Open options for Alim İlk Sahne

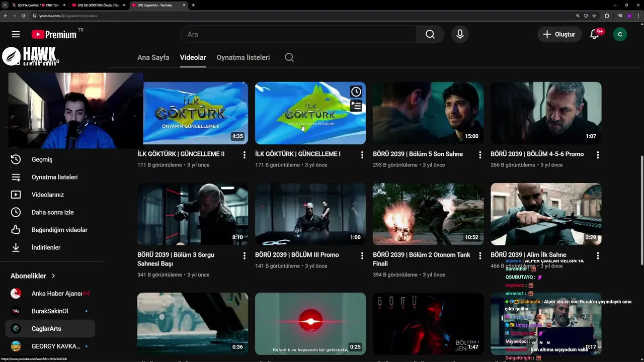coord(598,256)
